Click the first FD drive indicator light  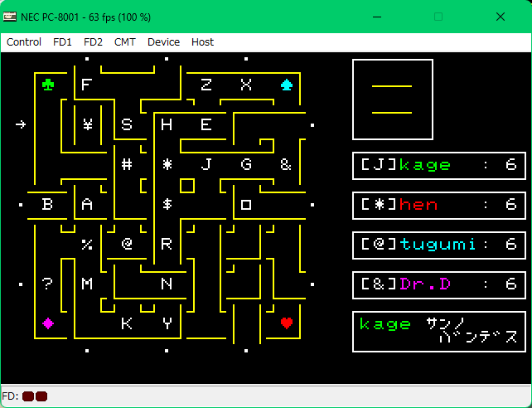27,396
